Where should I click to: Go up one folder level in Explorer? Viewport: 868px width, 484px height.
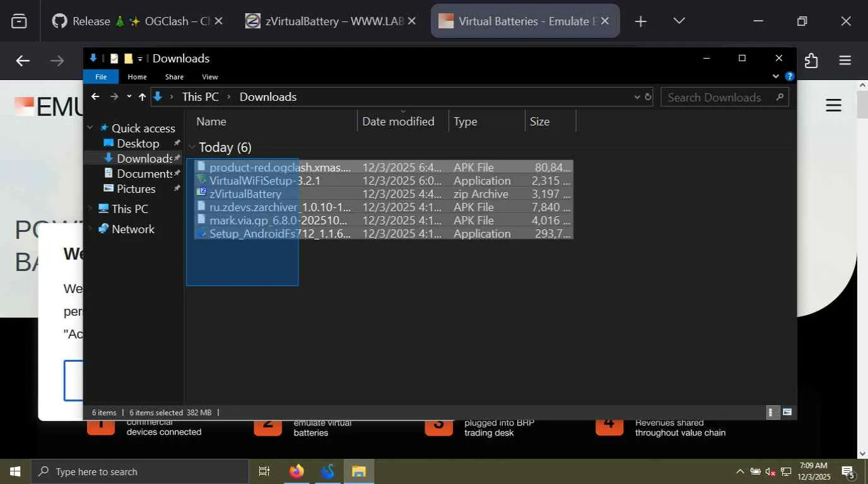[142, 97]
